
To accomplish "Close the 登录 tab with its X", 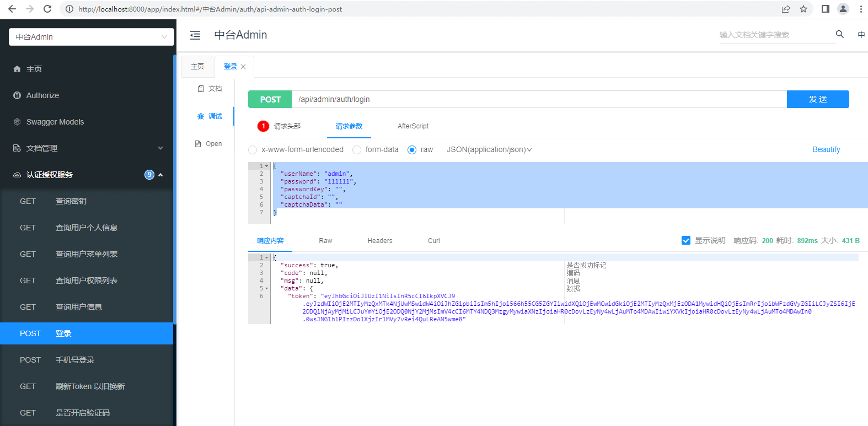I will click(x=243, y=67).
